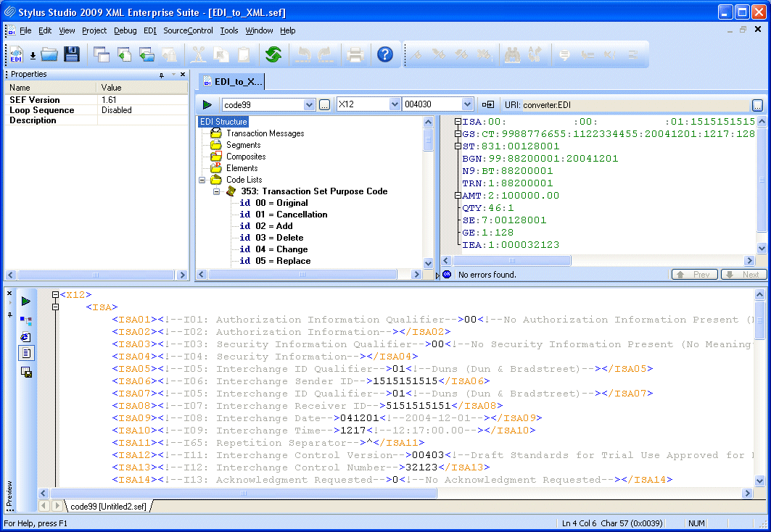Click the Next error button
The image size is (771, 532).
pyautogui.click(x=743, y=275)
